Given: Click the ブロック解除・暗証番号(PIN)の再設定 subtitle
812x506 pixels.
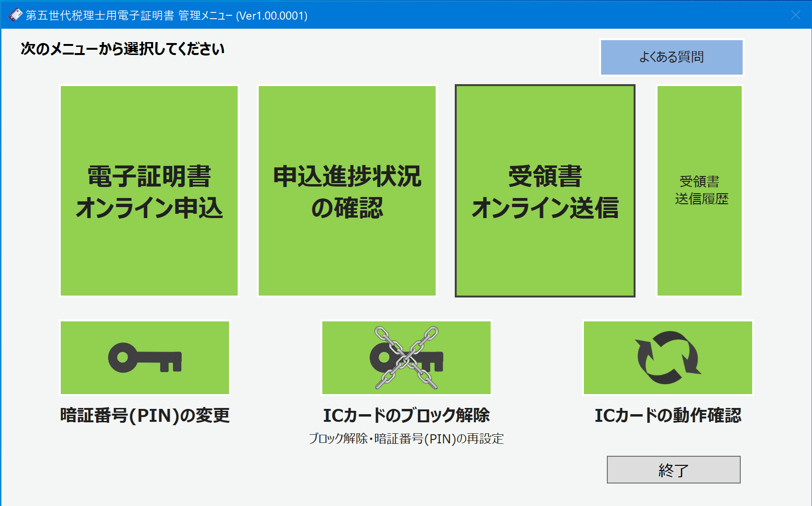Looking at the screenshot, I should (406, 439).
